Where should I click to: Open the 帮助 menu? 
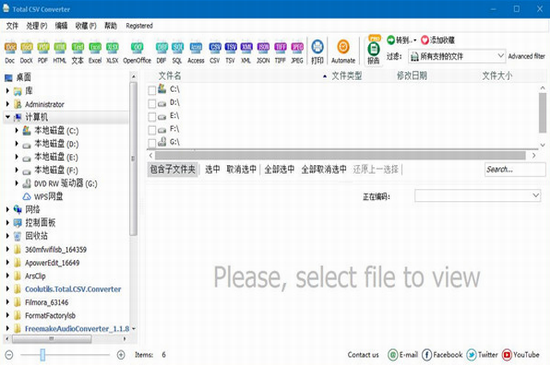pos(110,26)
